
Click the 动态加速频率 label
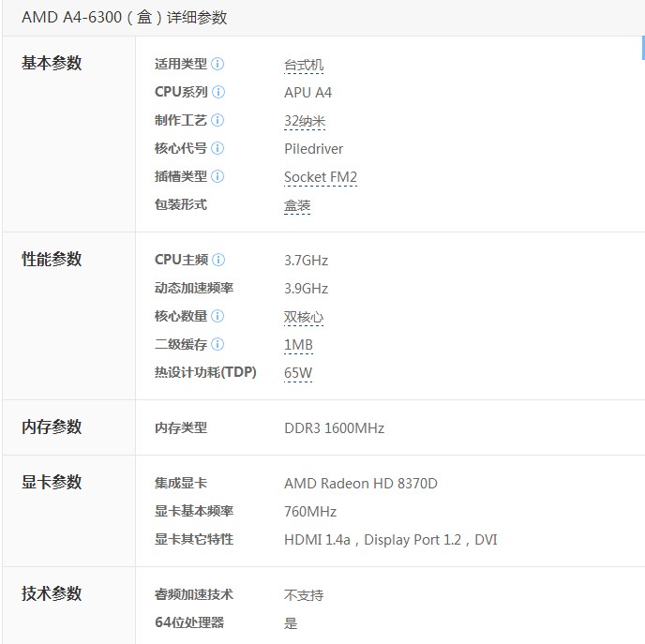coord(194,288)
